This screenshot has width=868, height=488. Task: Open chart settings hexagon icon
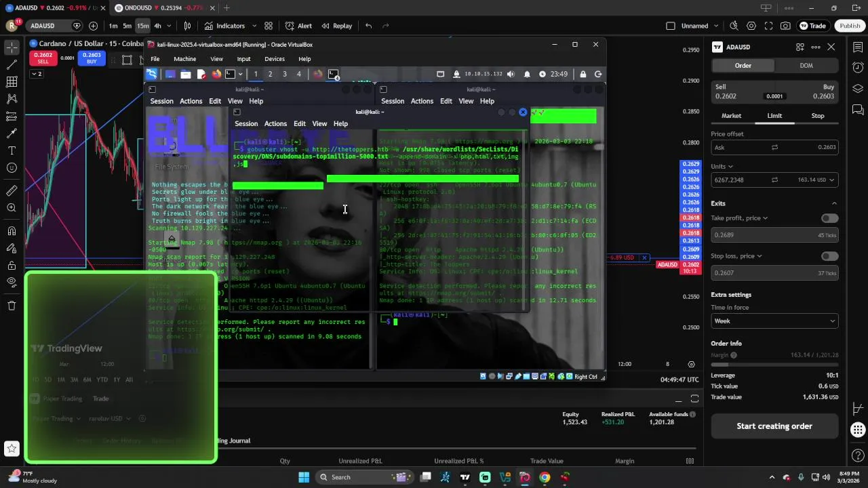[x=751, y=26]
